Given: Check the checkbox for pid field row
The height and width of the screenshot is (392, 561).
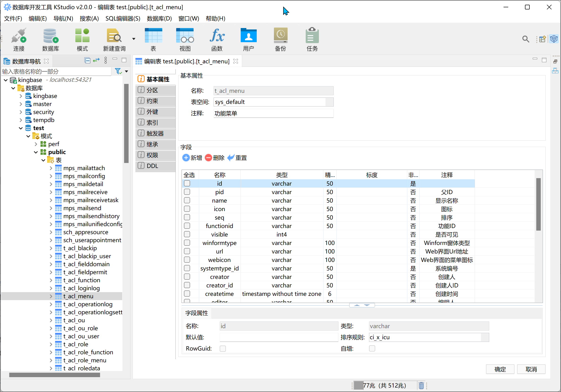Looking at the screenshot, I should 187,192.
